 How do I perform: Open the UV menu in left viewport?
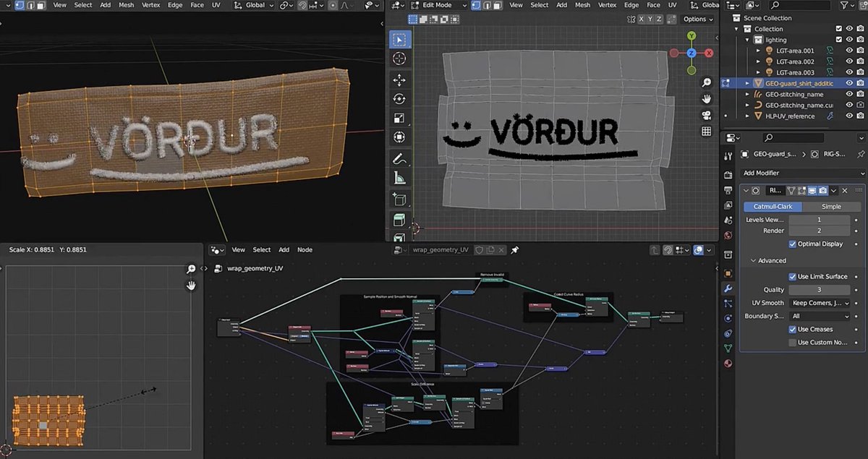[x=216, y=5]
